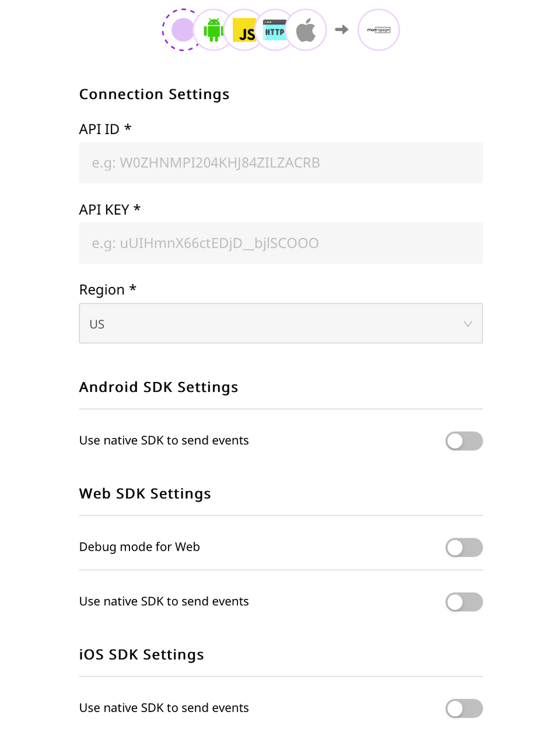Click the Apple iOS platform icon
Image resolution: width=560 pixels, height=750 pixels.
click(x=306, y=30)
